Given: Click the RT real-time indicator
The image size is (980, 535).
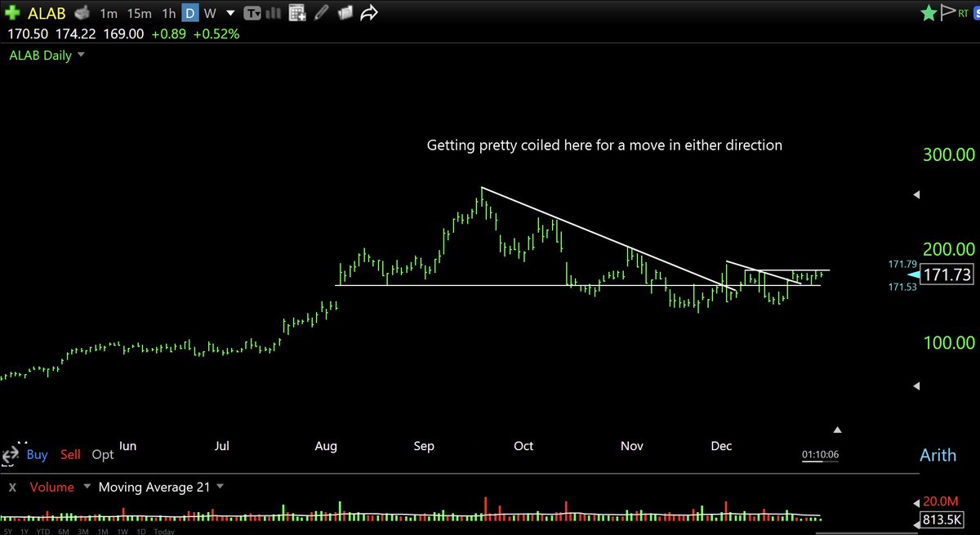Looking at the screenshot, I should (x=964, y=13).
